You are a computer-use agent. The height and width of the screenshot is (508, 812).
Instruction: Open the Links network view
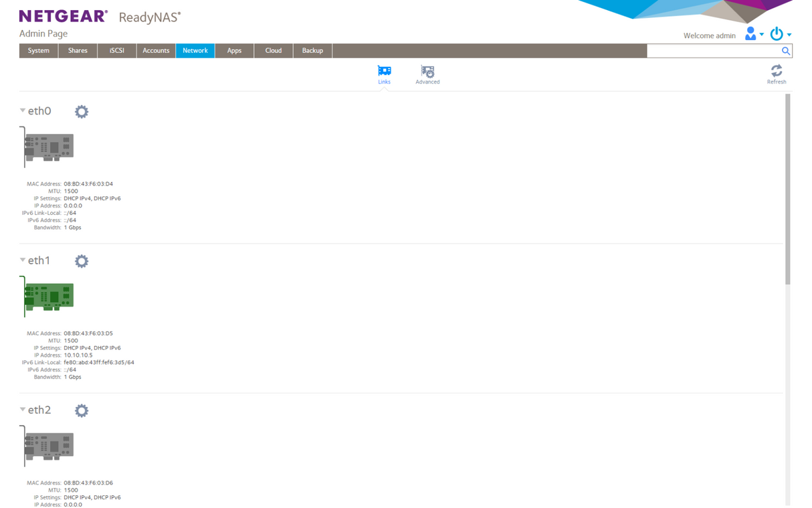point(384,74)
